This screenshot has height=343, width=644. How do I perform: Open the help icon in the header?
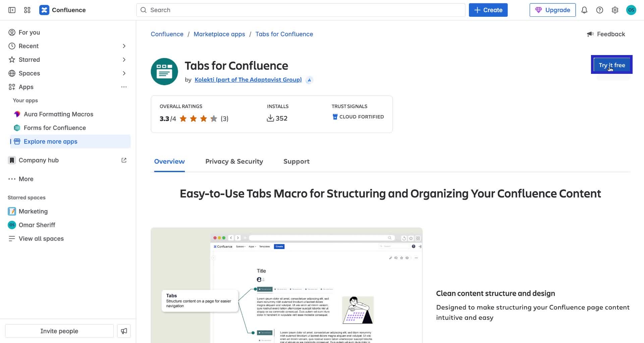599,10
